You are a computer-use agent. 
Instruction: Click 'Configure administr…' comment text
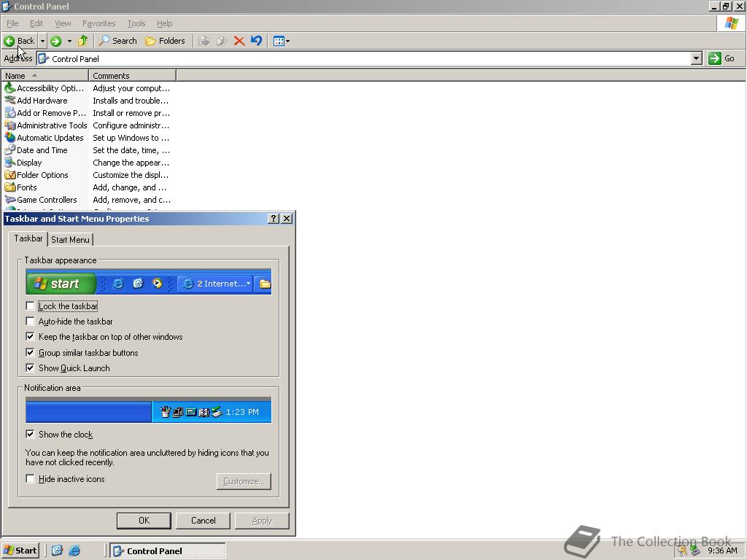(x=131, y=125)
